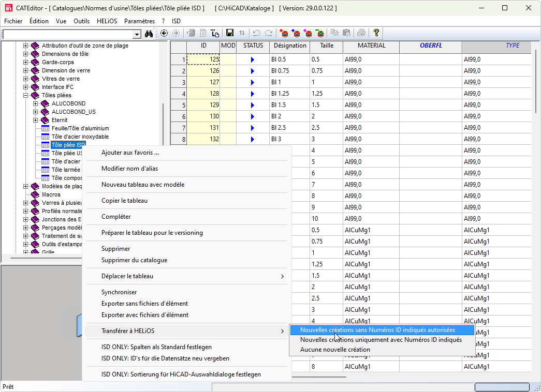Click the undo arrow toolbar icon

256,33
